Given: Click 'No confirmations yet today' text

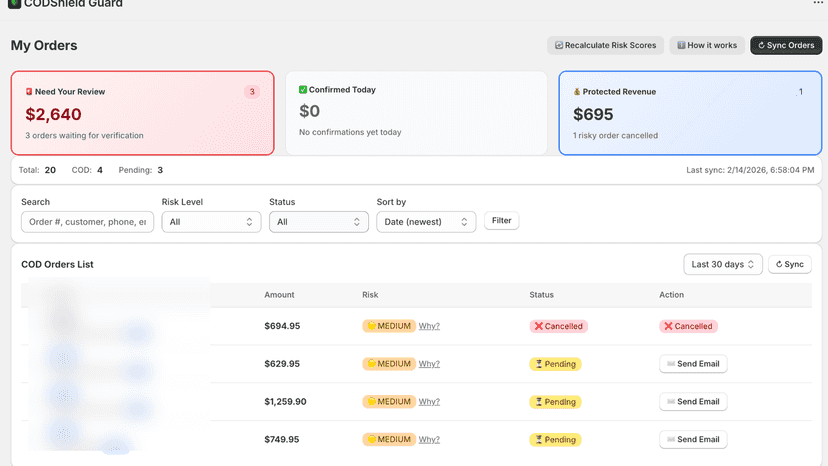Looking at the screenshot, I should (x=350, y=132).
